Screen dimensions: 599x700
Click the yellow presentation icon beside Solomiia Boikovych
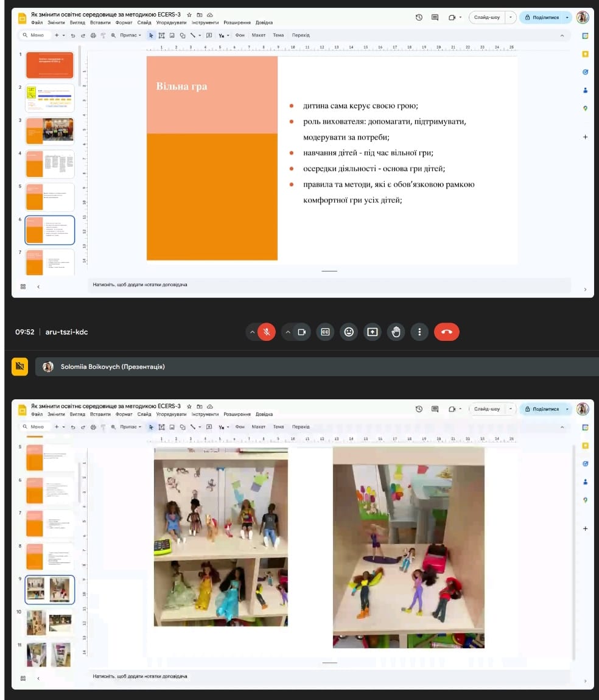click(x=19, y=366)
